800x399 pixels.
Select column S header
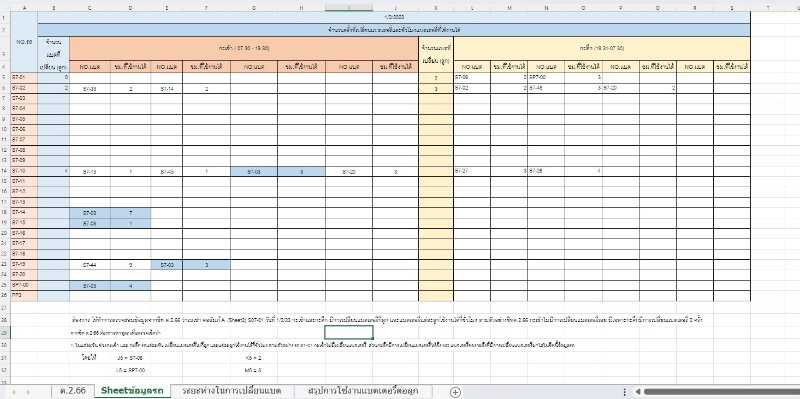(x=732, y=8)
